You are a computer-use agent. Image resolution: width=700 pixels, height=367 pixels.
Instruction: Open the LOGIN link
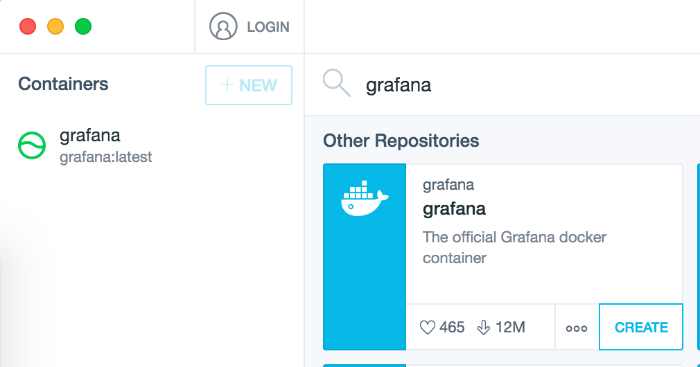coord(268,27)
